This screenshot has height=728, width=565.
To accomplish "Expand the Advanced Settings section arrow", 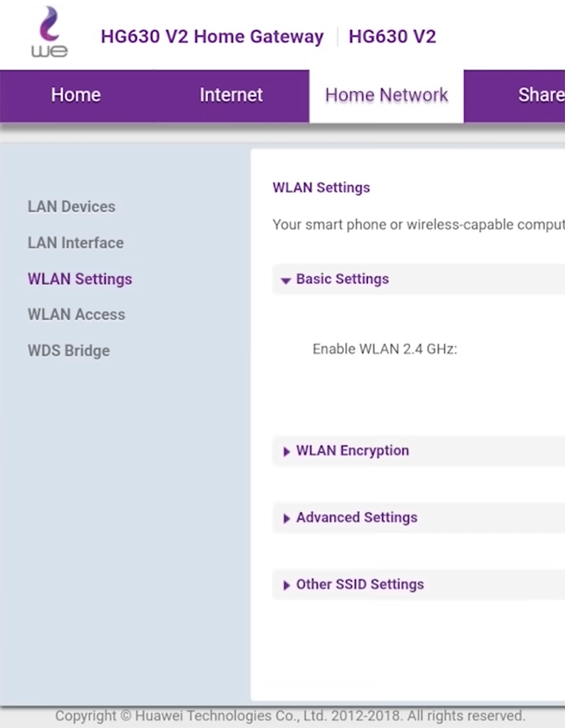I will (286, 519).
